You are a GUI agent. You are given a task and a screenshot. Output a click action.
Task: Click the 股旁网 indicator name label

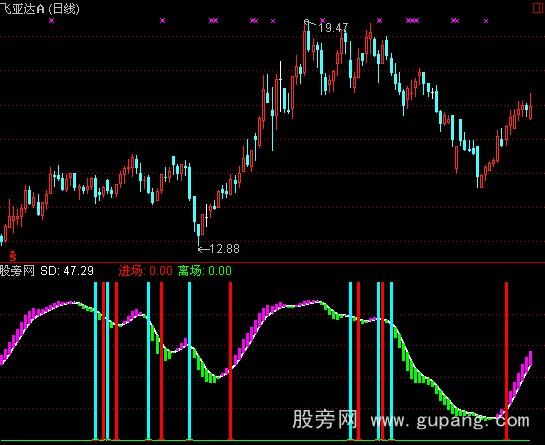tap(17, 271)
